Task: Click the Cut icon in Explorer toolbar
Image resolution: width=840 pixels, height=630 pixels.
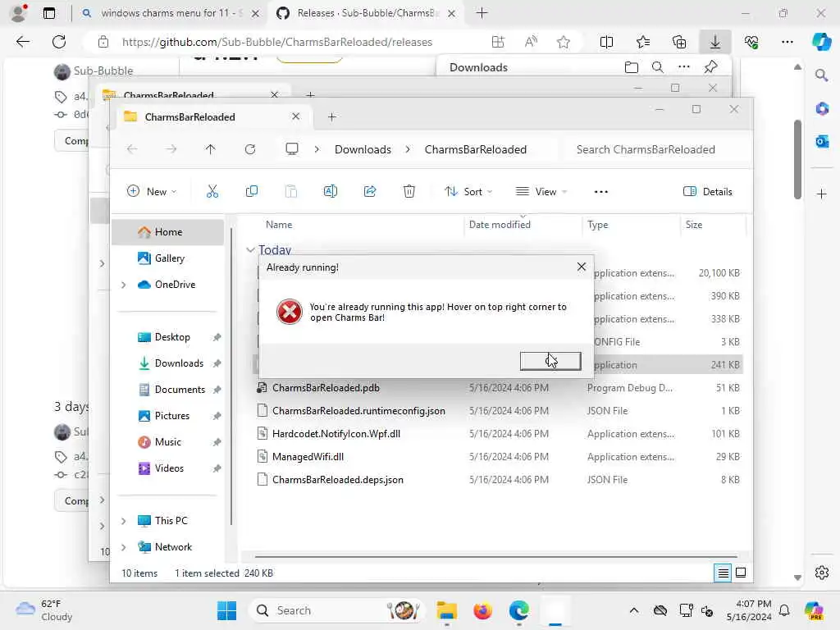Action: click(212, 191)
